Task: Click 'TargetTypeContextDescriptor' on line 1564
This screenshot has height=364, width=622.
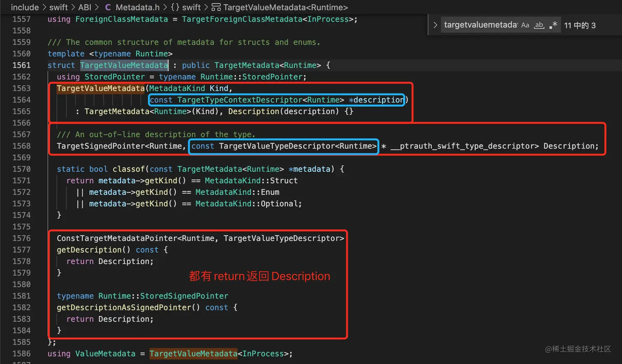Action: coord(240,100)
